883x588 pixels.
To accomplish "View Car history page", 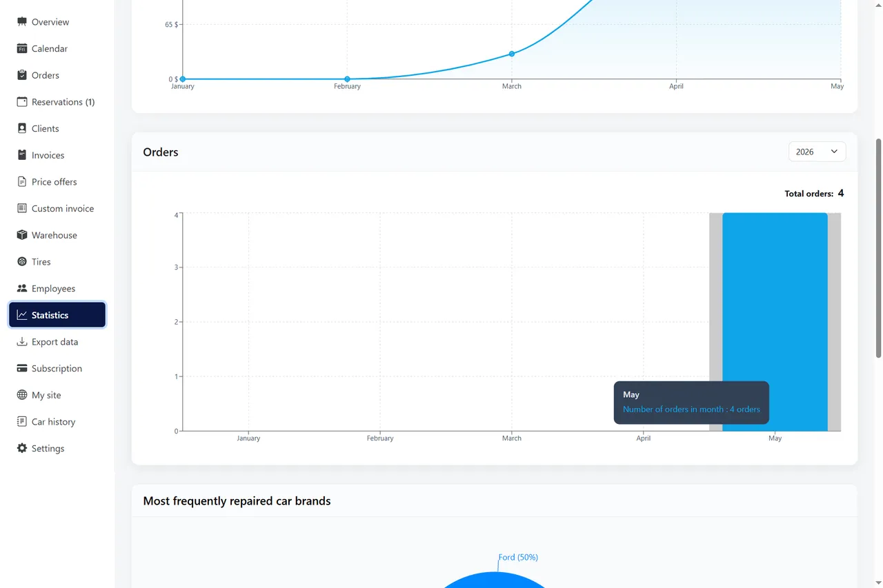I will (57, 422).
